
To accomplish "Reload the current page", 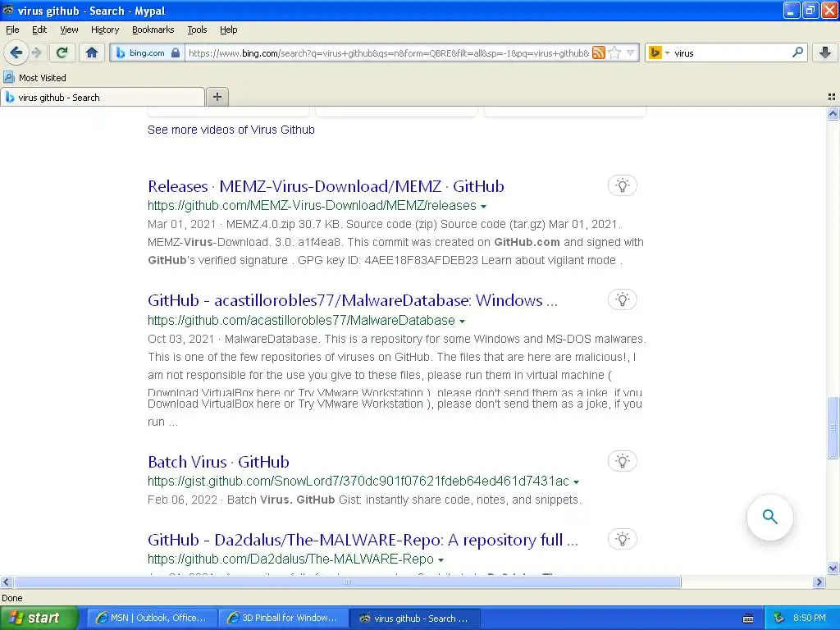I will pos(62,52).
